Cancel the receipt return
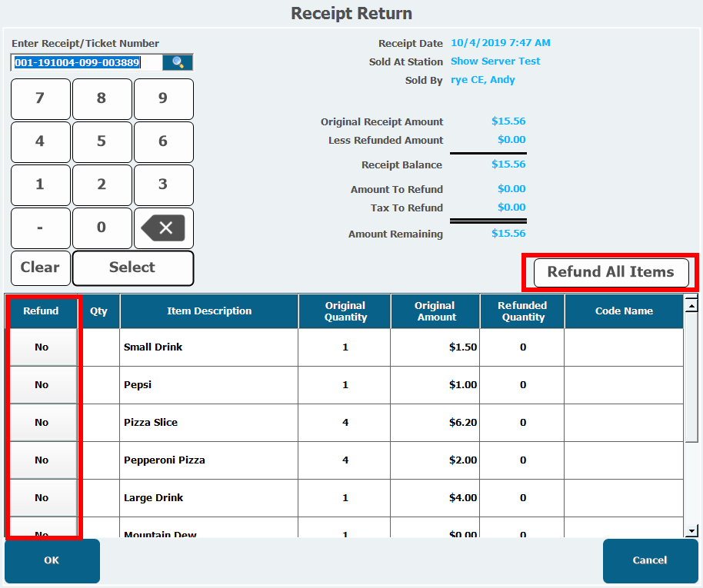703x588 pixels. point(649,560)
